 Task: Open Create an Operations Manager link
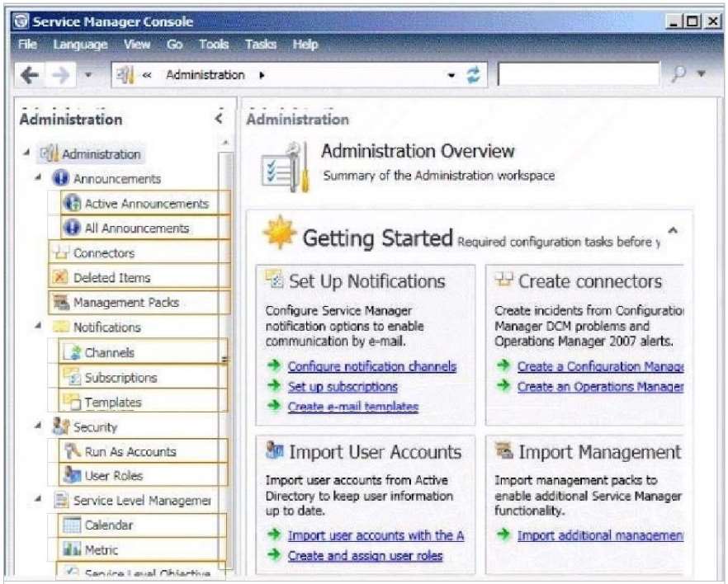click(x=600, y=386)
